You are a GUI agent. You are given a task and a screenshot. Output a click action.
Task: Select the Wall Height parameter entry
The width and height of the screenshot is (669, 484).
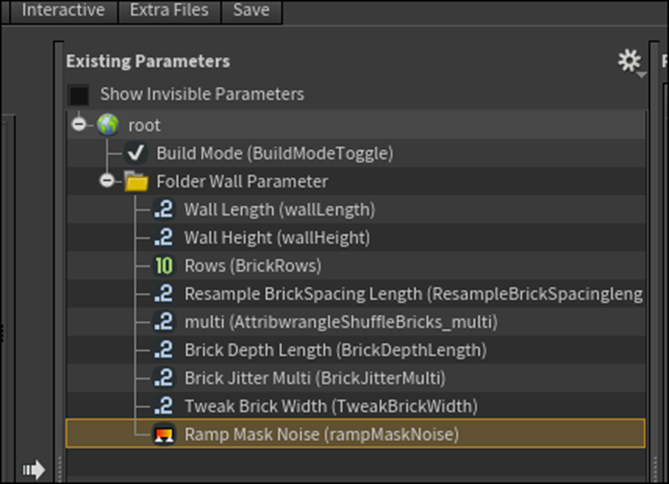tap(276, 238)
